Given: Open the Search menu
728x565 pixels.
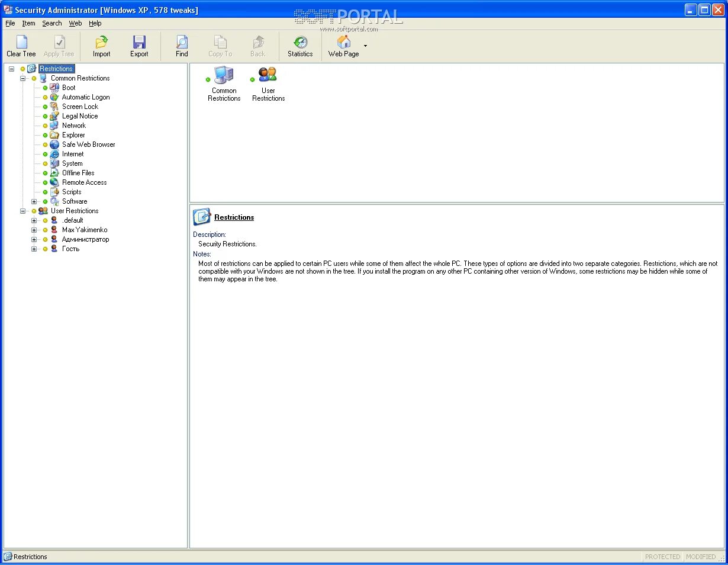Looking at the screenshot, I should tap(51, 23).
